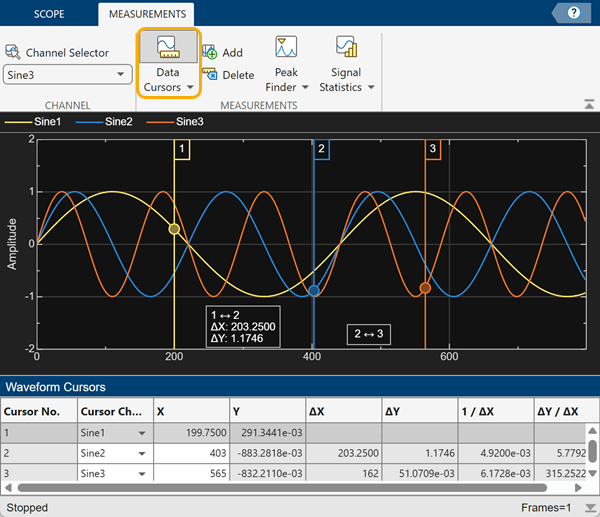Click the horizontal scrollbar thumb
The width and height of the screenshot is (600, 517).
tap(282, 488)
